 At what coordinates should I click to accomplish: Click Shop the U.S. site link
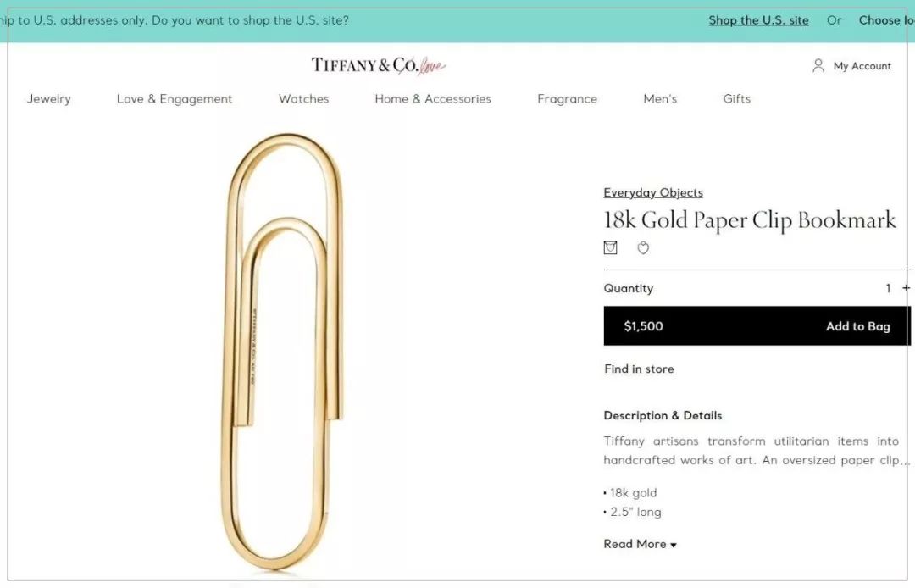(758, 20)
